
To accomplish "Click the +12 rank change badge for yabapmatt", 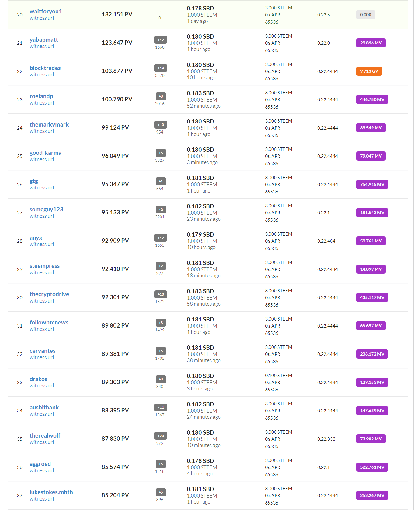I will (161, 40).
